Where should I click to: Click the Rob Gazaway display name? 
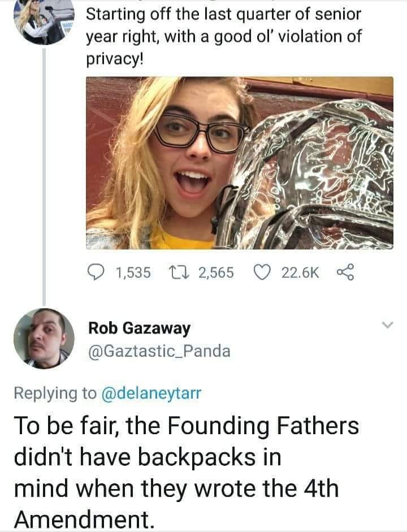[139, 328]
